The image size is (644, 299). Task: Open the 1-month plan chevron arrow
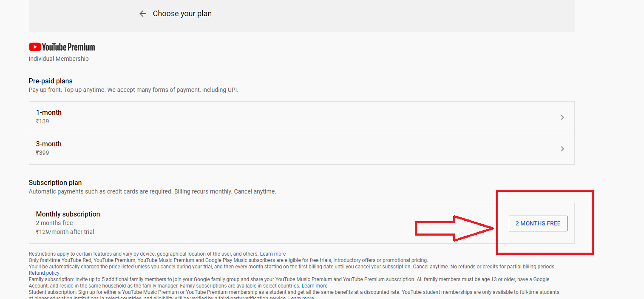click(562, 117)
